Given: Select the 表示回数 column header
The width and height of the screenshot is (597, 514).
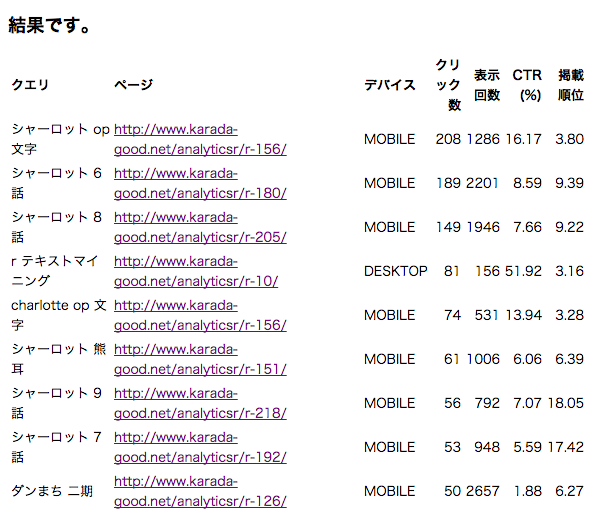Looking at the screenshot, I should (487, 85).
